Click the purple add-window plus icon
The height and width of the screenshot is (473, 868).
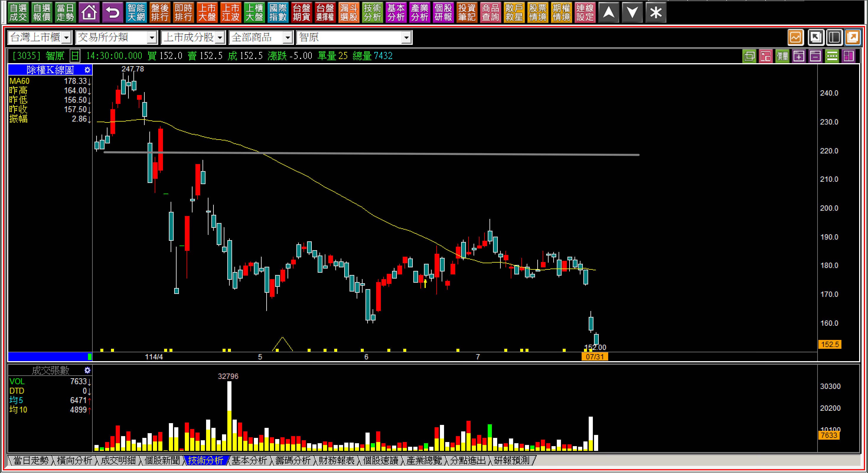click(x=799, y=56)
